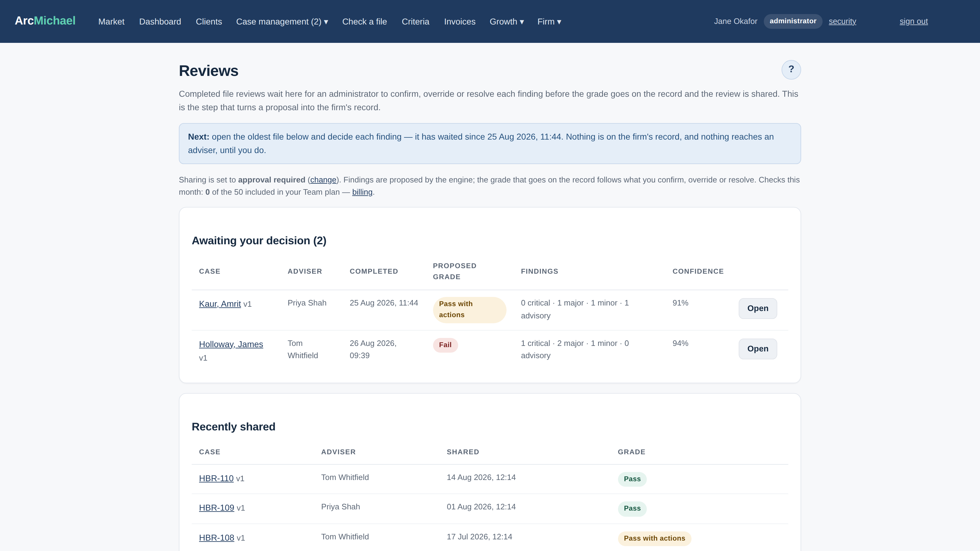Open the Holloway, James case link

[231, 344]
